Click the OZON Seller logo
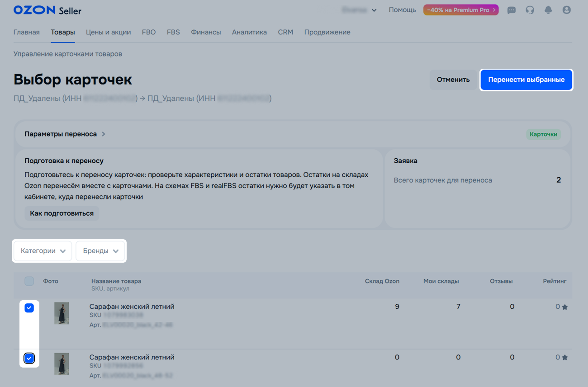The height and width of the screenshot is (387, 588). [47, 10]
